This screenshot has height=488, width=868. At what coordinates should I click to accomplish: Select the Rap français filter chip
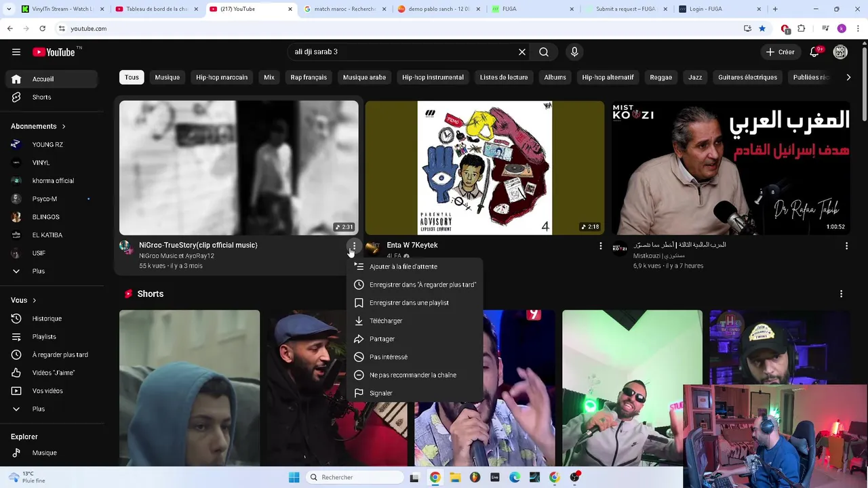coord(309,77)
